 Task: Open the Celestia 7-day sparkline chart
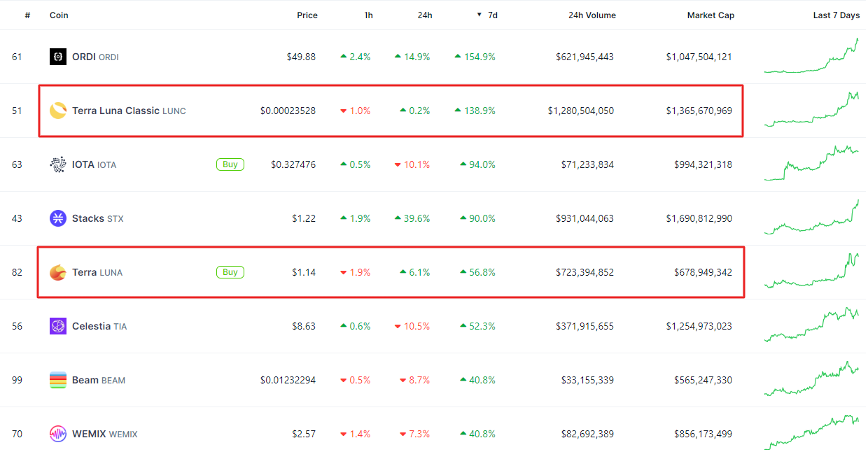click(x=811, y=326)
